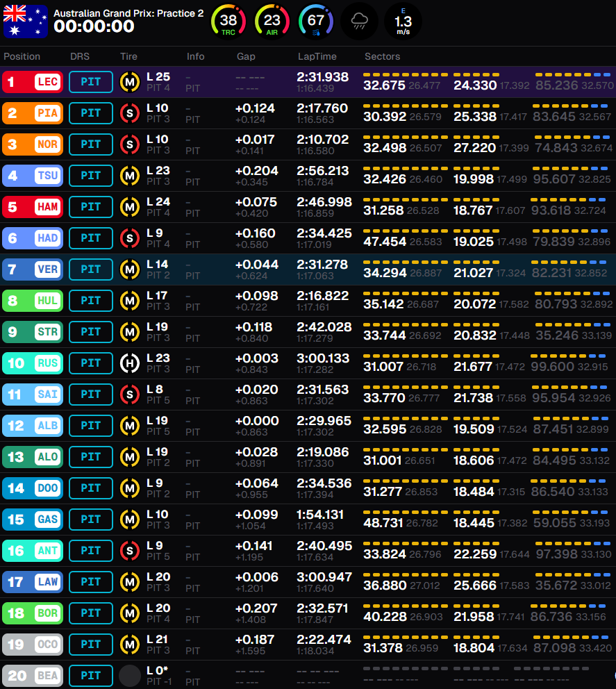The image size is (616, 689).
Task: Click the wind speed indicator 1.3 m/s
Action: [403, 21]
